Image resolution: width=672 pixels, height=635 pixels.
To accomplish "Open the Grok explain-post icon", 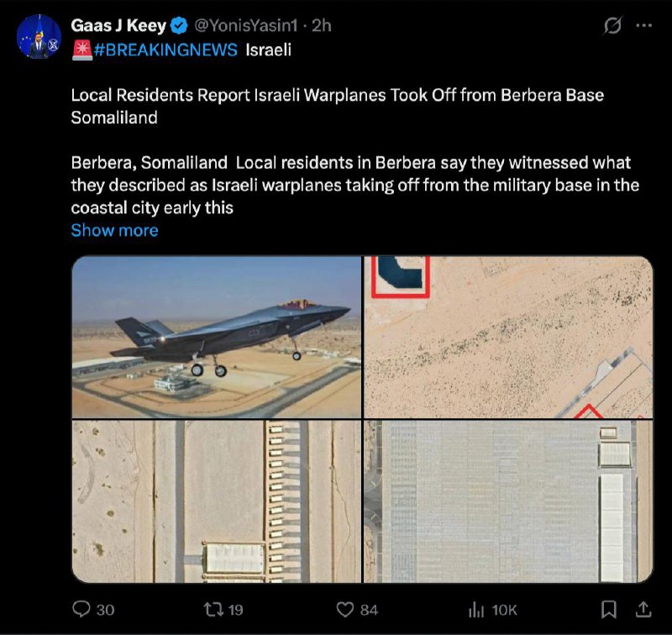I will (x=612, y=26).
